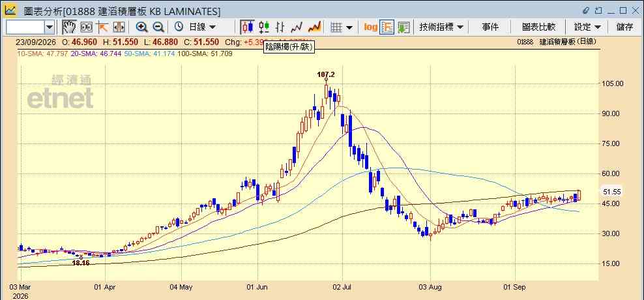Viewport: 644px width, 300px height.
Task: Click the L: 46.880 low value
Action: pyautogui.click(x=160, y=42)
